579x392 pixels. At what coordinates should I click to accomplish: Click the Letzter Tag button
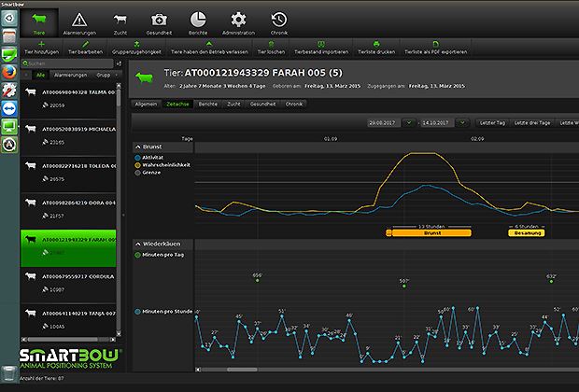[492, 123]
